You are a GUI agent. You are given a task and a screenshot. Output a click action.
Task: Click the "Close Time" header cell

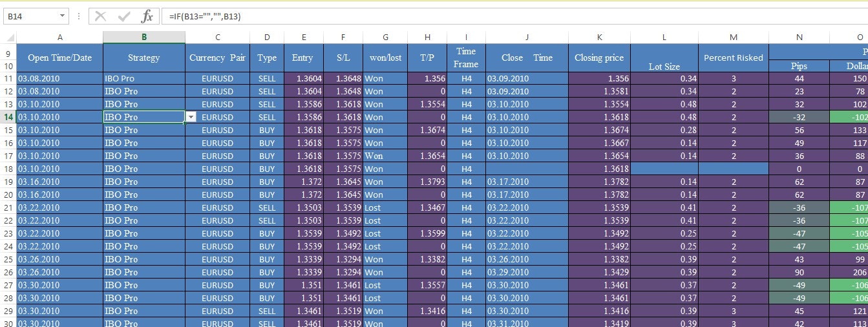(x=527, y=58)
